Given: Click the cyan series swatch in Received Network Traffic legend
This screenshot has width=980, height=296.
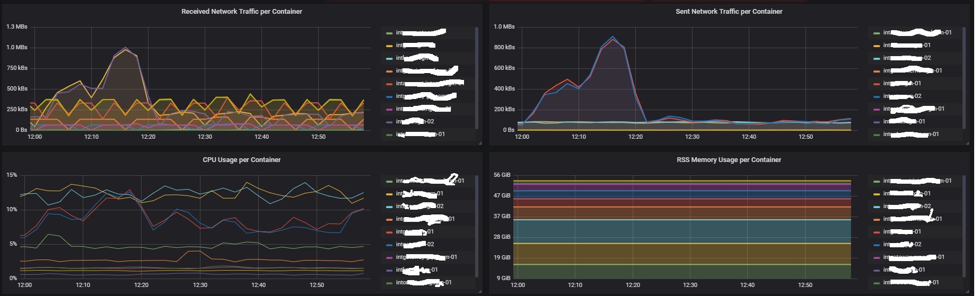Looking at the screenshot, I should click(389, 58).
